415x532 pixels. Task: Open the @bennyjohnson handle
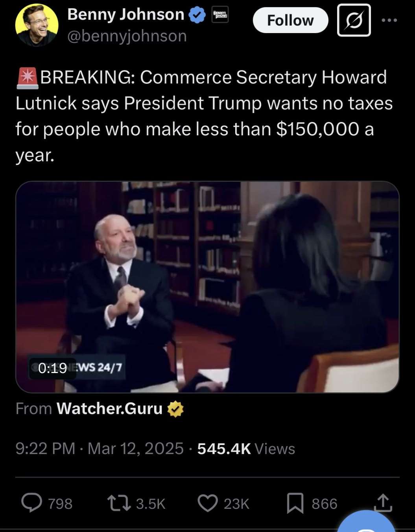(x=127, y=36)
